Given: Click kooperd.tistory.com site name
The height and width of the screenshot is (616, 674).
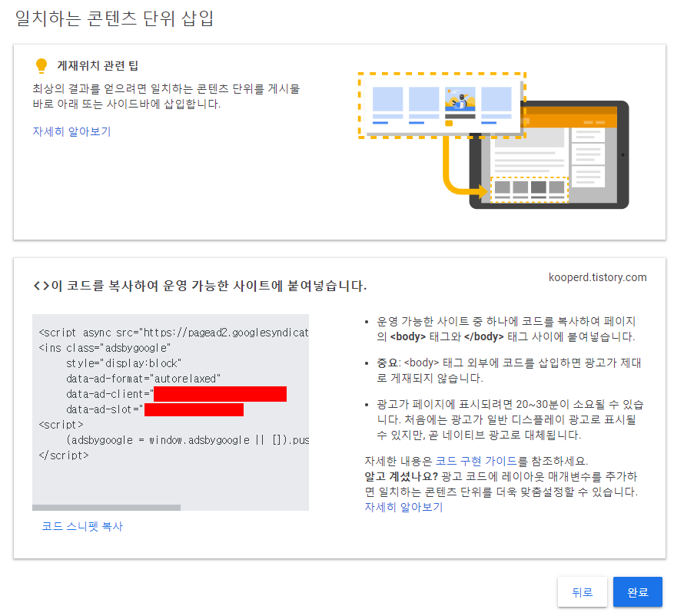Looking at the screenshot, I should point(597,277).
